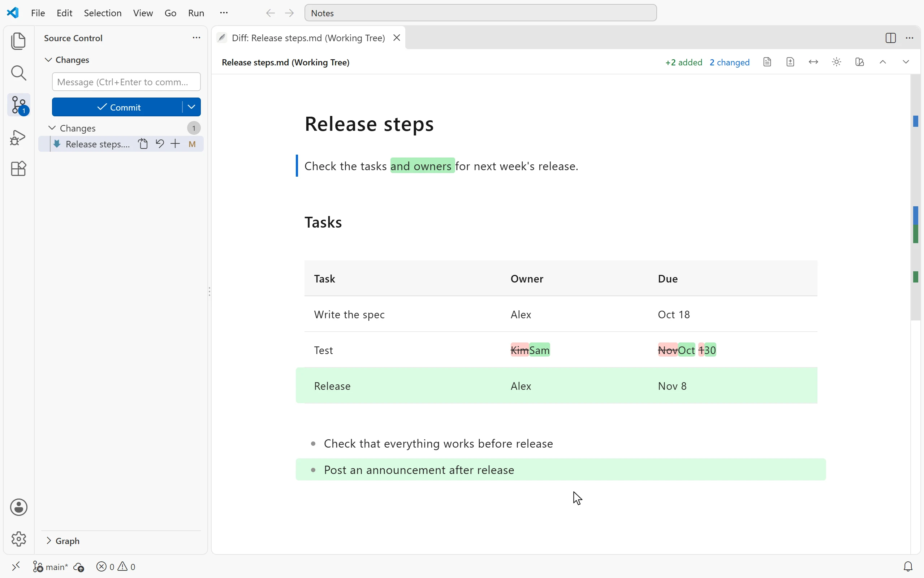The height and width of the screenshot is (578, 924).
Task: Click the go back navigation arrow
Action: pos(270,13)
